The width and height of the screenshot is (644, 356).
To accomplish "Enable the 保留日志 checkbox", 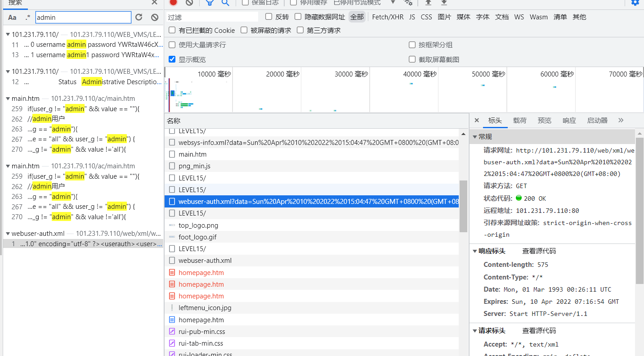I will click(246, 2).
